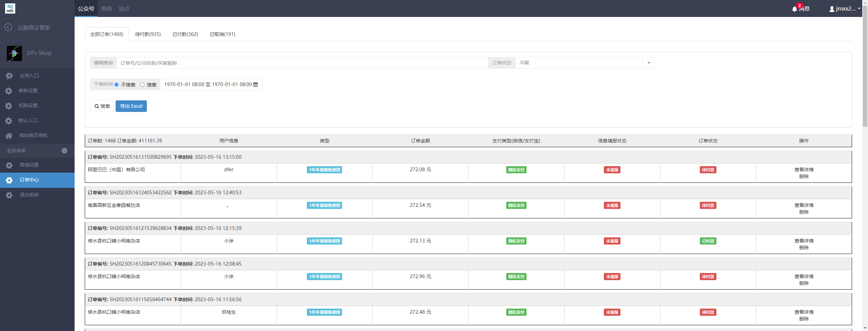868x331 pixels.
Task: Click the Df's Shop logo thumbnail
Action: (x=14, y=53)
